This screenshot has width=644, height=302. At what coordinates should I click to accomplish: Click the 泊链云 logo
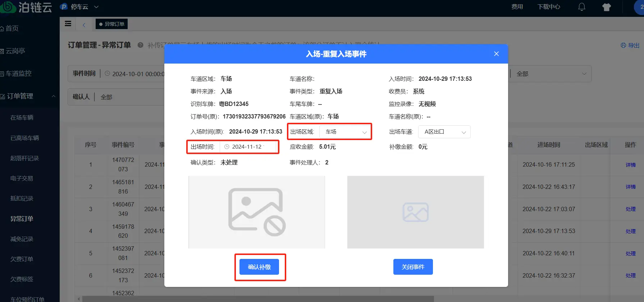(27, 7)
